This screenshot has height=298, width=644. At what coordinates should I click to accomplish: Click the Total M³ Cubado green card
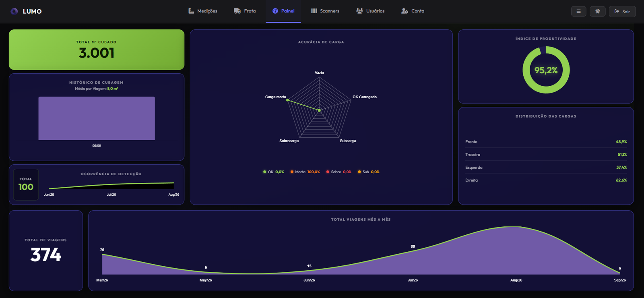(x=97, y=50)
